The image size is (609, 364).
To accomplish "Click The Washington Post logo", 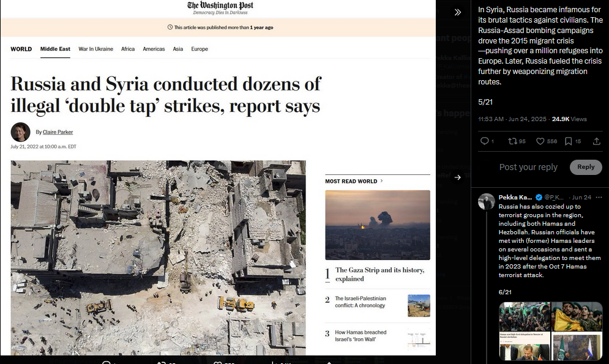I will coord(220,5).
